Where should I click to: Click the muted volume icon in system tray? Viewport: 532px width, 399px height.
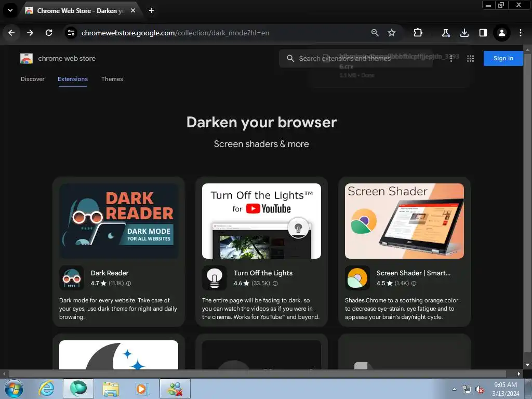(x=480, y=390)
